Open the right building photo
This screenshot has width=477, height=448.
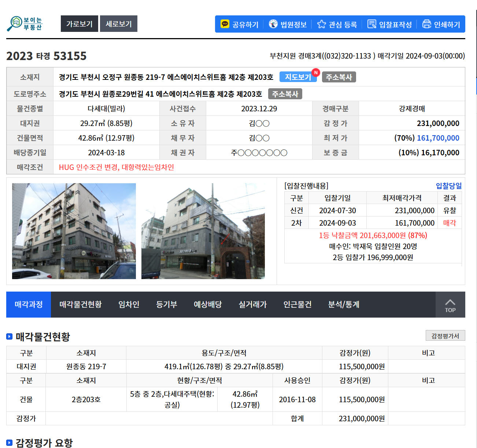click(x=203, y=231)
